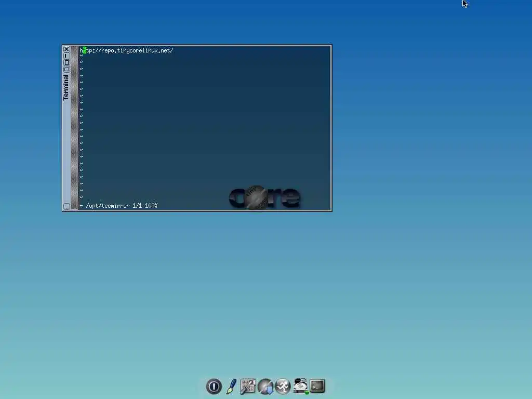Open the Control Panel tools icon
Screen dimensions: 532x399
click(248, 386)
